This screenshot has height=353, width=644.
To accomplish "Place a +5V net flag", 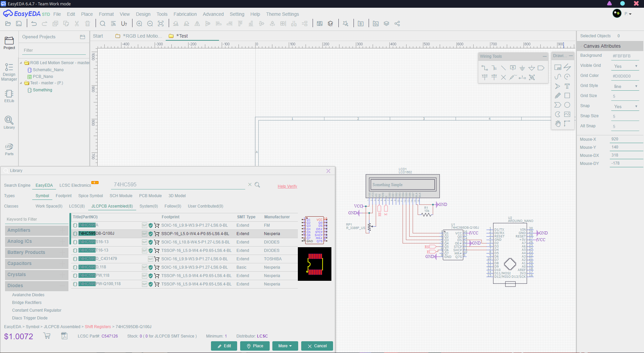I will 494,77.
